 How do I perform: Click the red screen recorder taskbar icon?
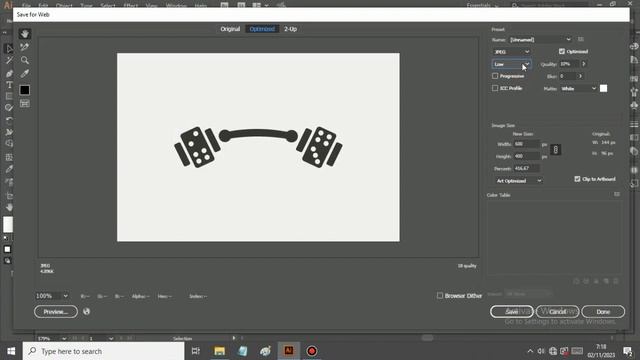pos(312,351)
